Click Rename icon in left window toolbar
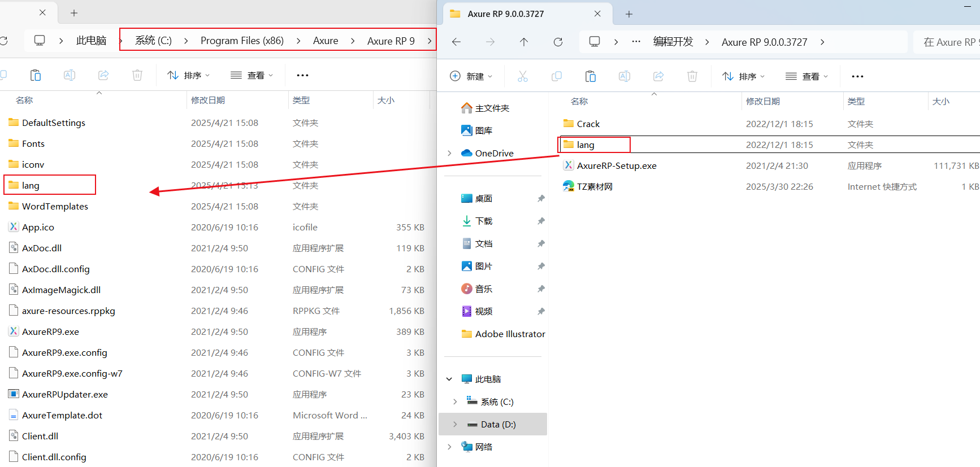Image resolution: width=980 pixels, height=467 pixels. [x=70, y=75]
